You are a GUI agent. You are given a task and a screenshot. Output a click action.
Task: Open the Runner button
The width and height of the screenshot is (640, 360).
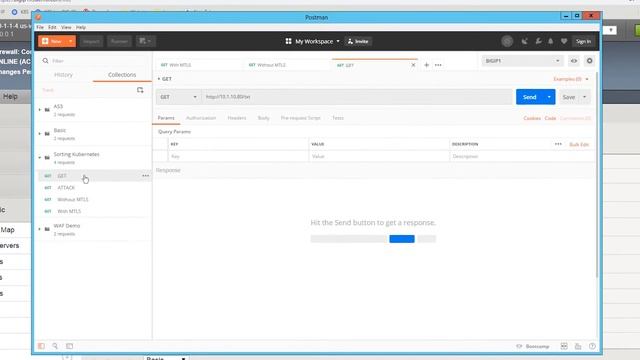tap(119, 41)
